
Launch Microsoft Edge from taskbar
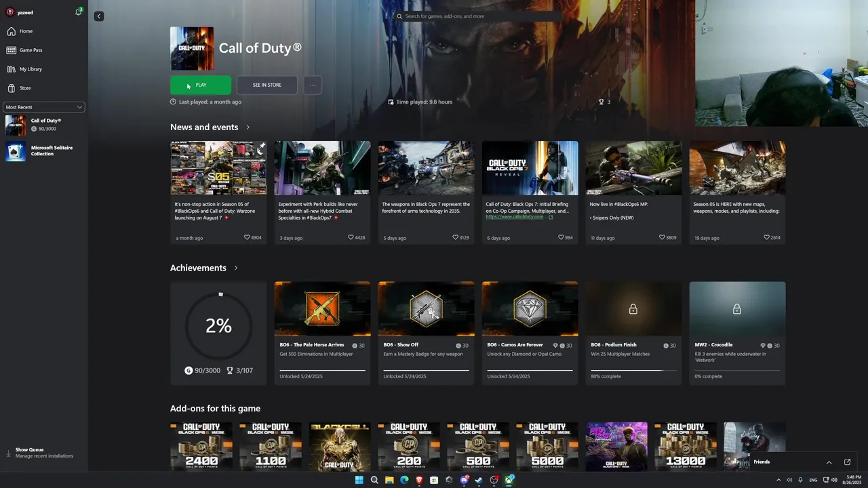[x=404, y=480]
